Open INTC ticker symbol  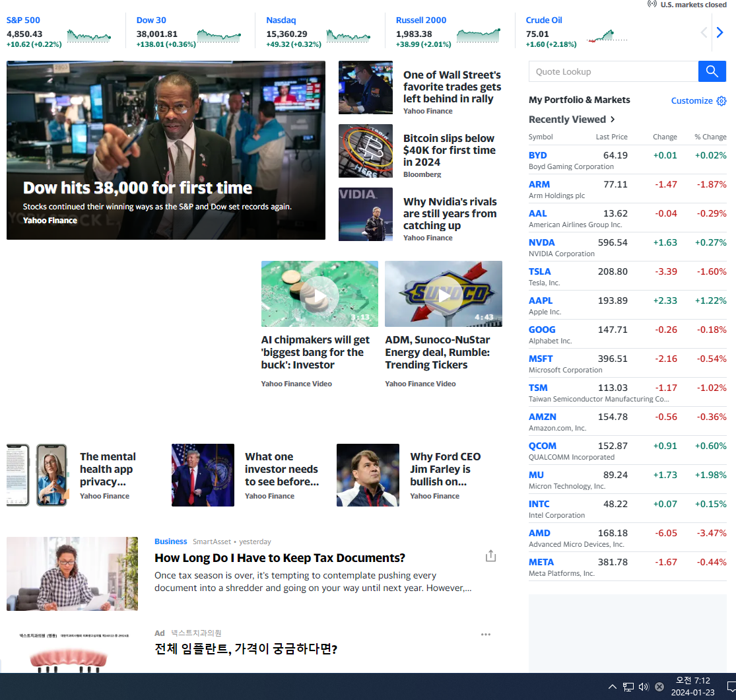click(x=539, y=505)
